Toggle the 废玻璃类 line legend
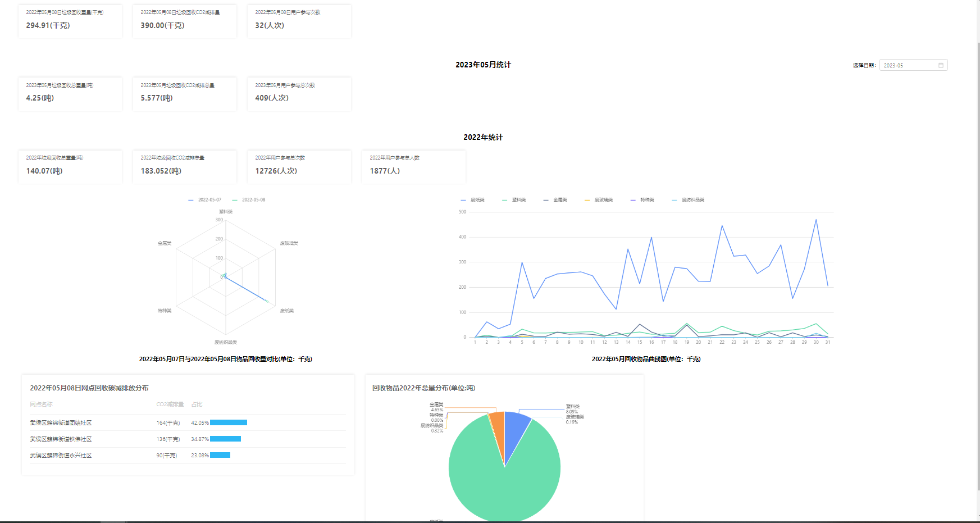 [599, 200]
